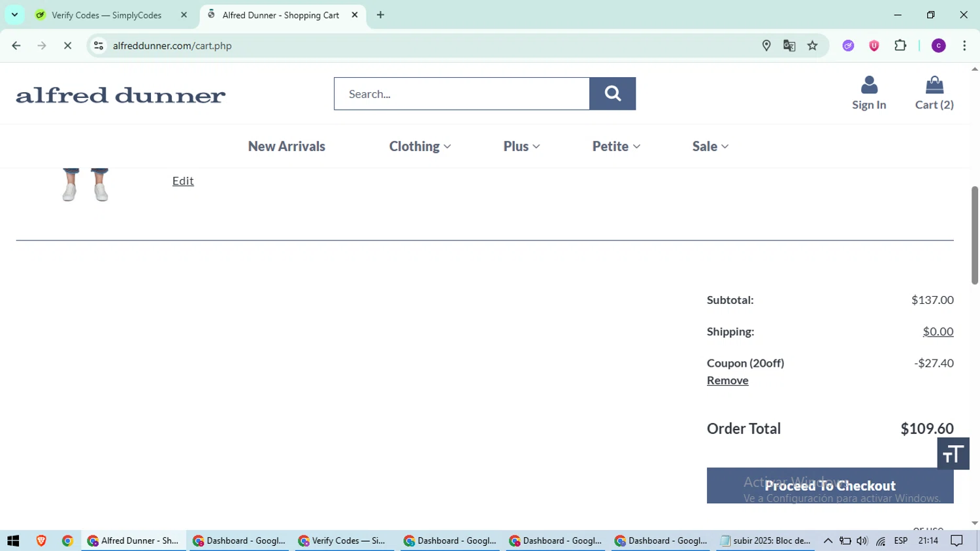Click the search magnifier button
The width and height of the screenshot is (980, 551).
click(x=612, y=93)
